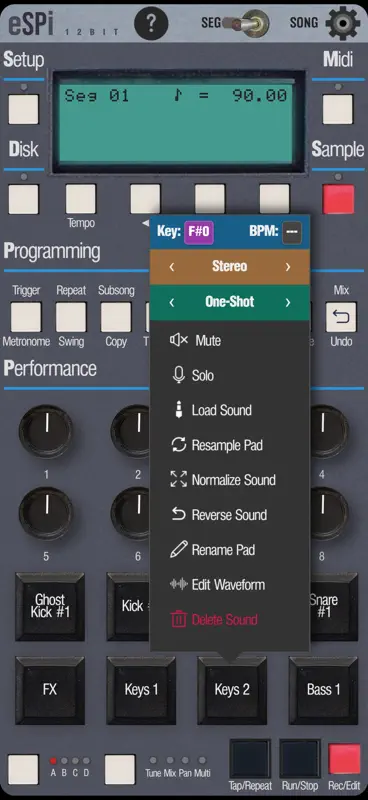
Task: Click the Resample Pad cycle icon
Action: [179, 445]
